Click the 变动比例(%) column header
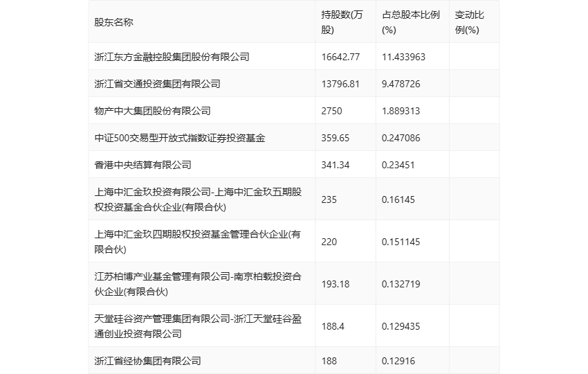 click(x=470, y=23)
